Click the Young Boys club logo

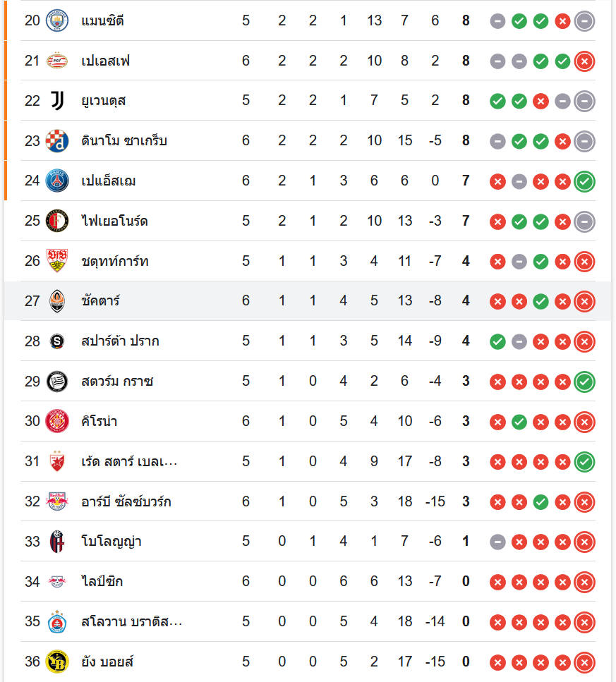click(x=57, y=662)
